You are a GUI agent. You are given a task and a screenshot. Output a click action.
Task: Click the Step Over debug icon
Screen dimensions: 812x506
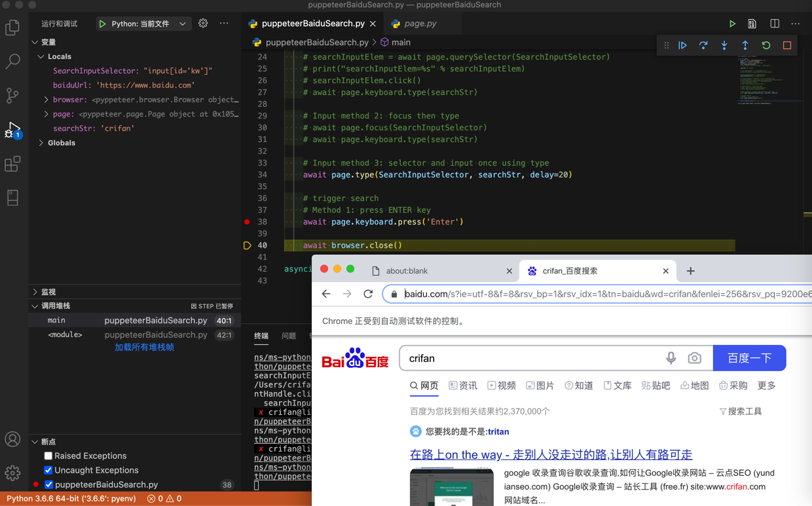703,46
